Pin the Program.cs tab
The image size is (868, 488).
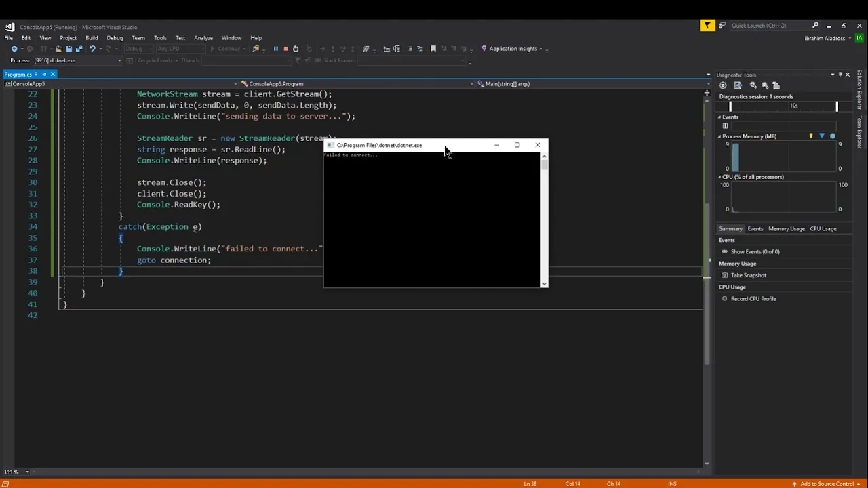(45, 74)
